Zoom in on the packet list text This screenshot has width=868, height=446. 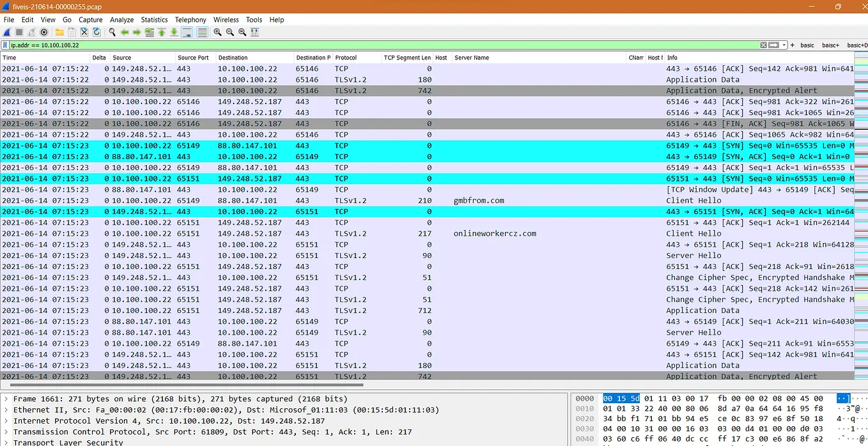tap(217, 32)
